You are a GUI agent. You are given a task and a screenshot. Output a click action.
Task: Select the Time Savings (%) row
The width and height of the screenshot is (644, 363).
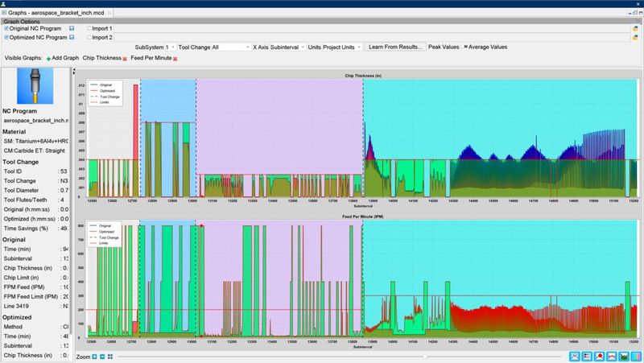pos(35,229)
